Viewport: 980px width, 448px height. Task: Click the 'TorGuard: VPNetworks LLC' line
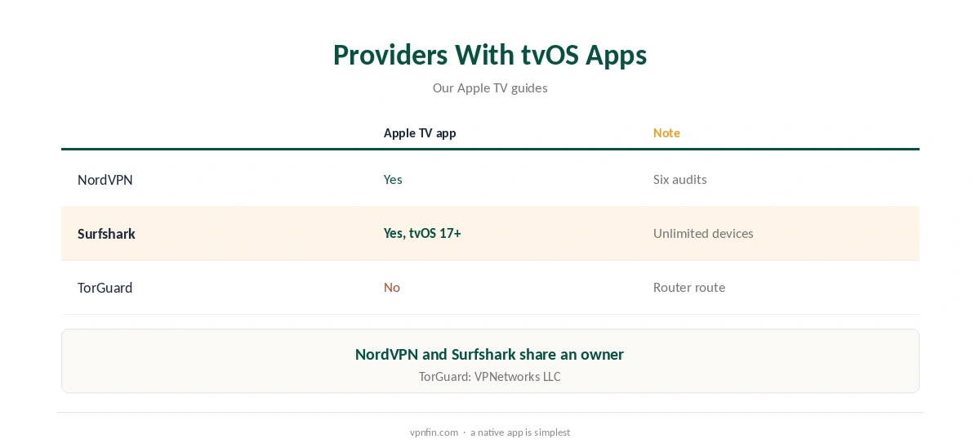[x=490, y=377]
